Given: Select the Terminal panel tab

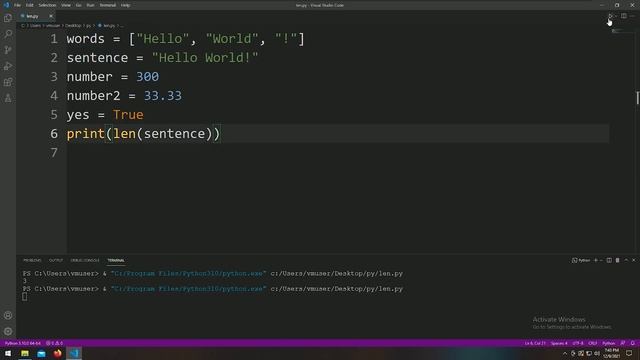Looking at the screenshot, I should point(116,260).
